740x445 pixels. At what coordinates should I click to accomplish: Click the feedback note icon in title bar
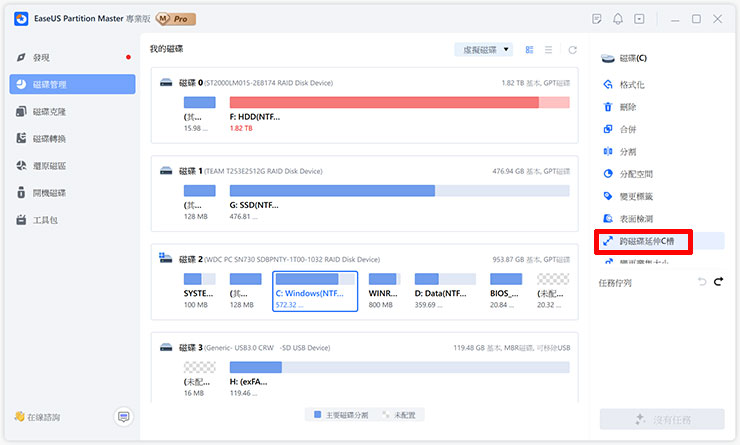click(597, 19)
